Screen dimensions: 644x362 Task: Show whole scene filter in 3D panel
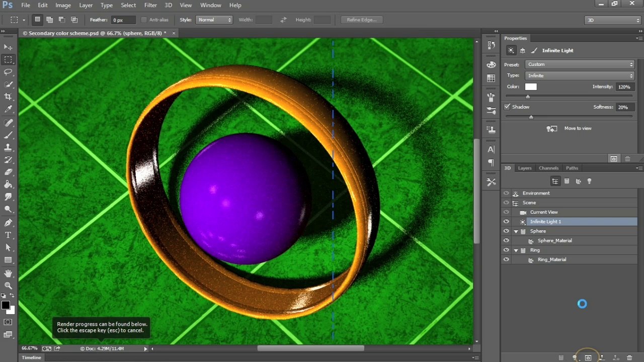click(555, 181)
